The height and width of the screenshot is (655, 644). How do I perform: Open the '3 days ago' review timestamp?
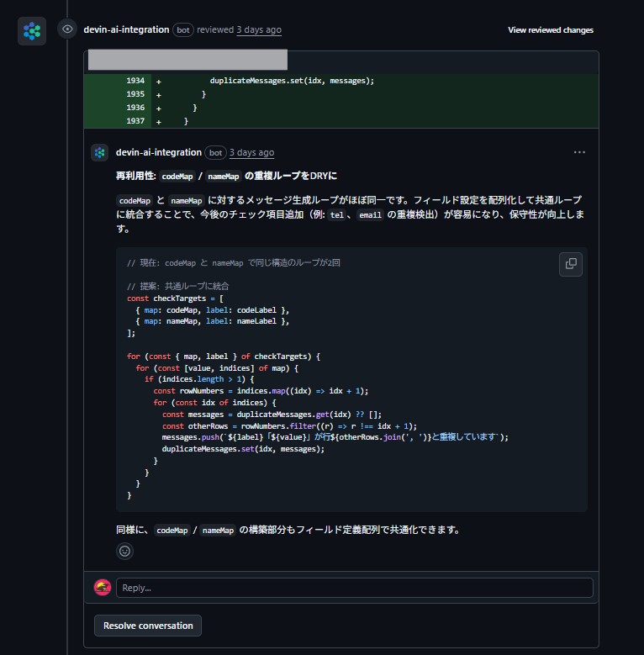click(x=259, y=29)
